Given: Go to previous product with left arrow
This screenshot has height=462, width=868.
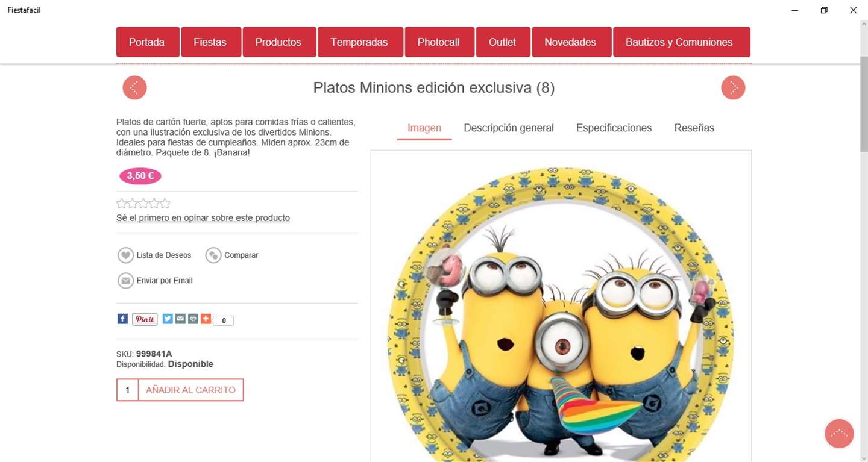Looking at the screenshot, I should coord(134,88).
